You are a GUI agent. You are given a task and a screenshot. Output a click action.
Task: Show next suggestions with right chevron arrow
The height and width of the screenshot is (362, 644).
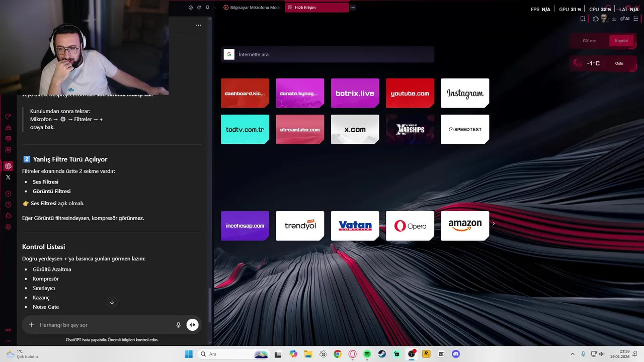pyautogui.click(x=494, y=224)
